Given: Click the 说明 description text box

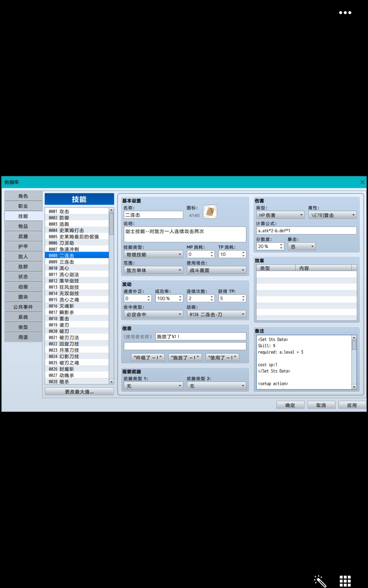Looking at the screenshot, I should (185, 235).
